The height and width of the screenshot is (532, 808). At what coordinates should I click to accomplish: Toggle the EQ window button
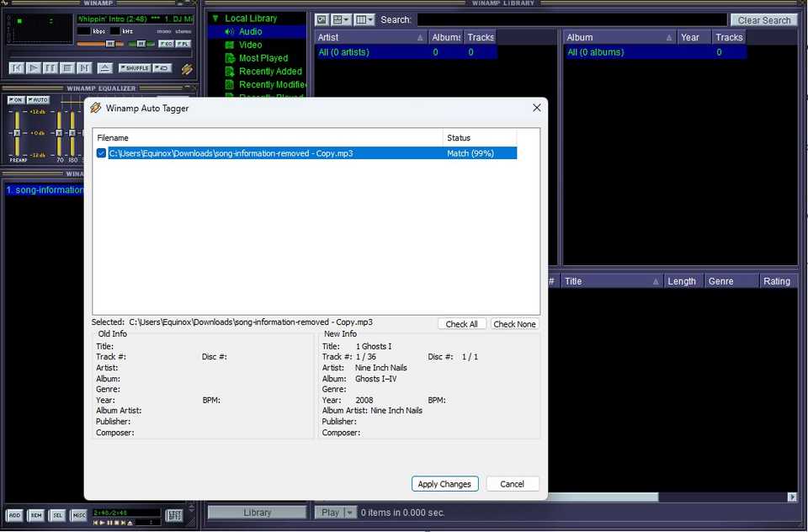tap(166, 44)
